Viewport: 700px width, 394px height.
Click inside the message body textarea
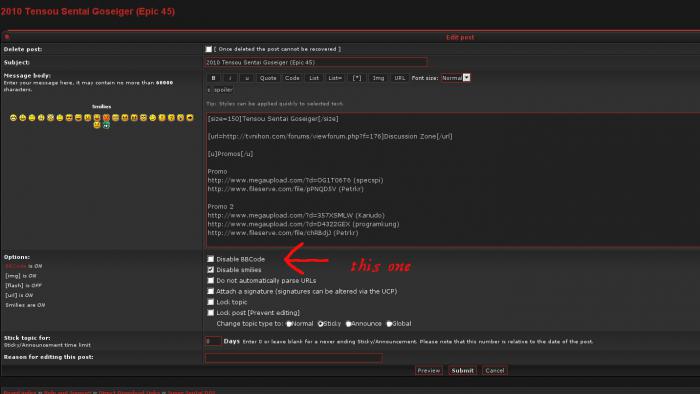point(453,180)
